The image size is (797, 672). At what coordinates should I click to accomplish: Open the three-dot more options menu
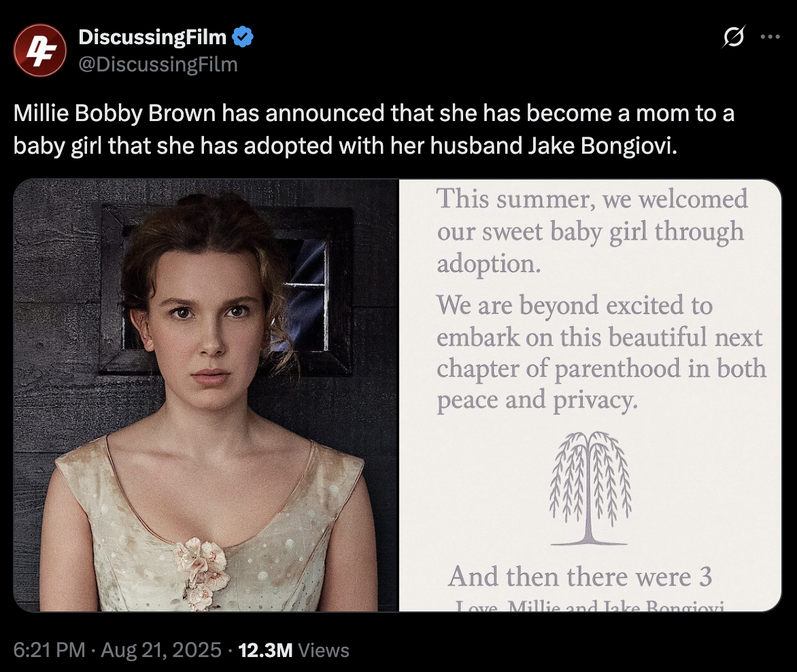coord(770,37)
